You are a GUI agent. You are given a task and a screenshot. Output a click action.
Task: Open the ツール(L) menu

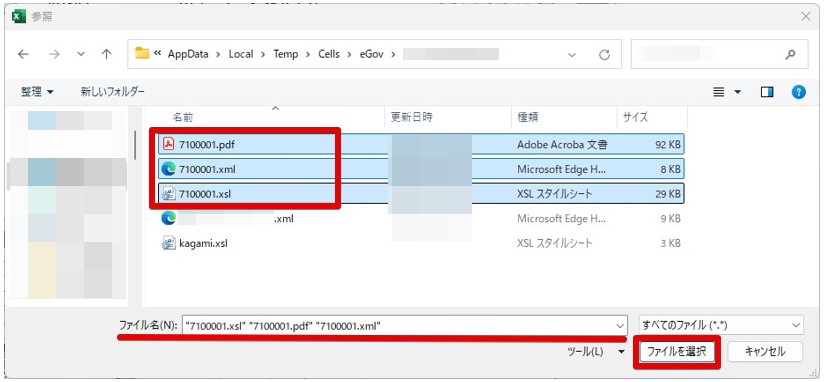[596, 351]
